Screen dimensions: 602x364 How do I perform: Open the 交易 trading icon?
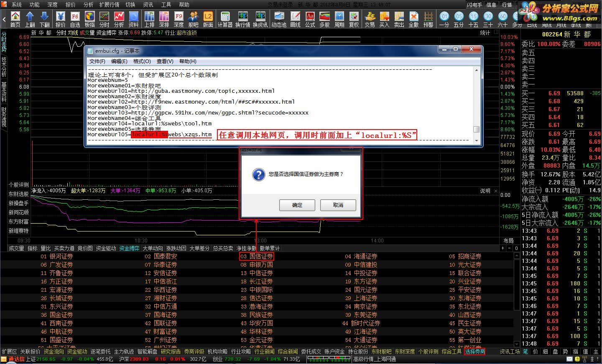point(370,19)
